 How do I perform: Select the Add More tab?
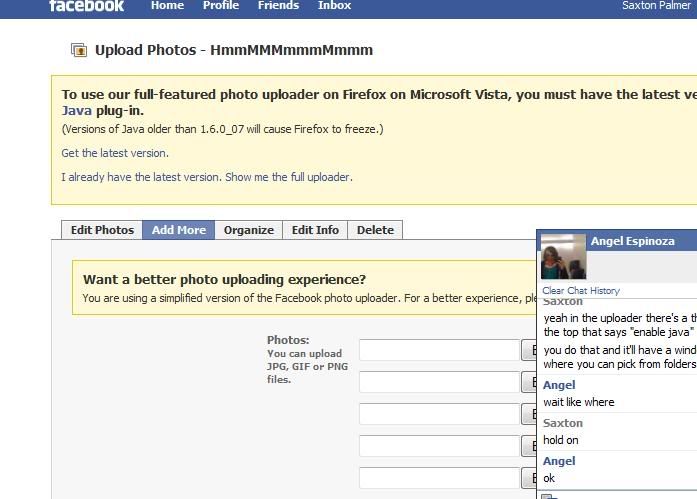[x=179, y=230]
